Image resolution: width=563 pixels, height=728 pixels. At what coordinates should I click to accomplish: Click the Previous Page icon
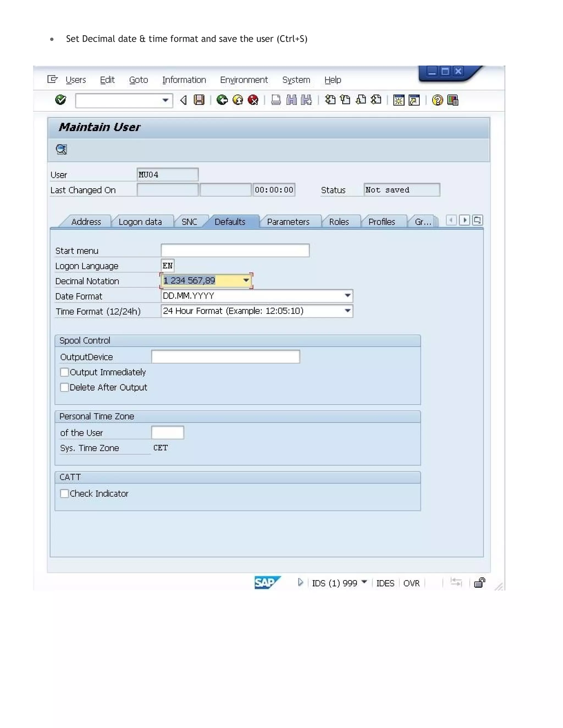pos(345,100)
